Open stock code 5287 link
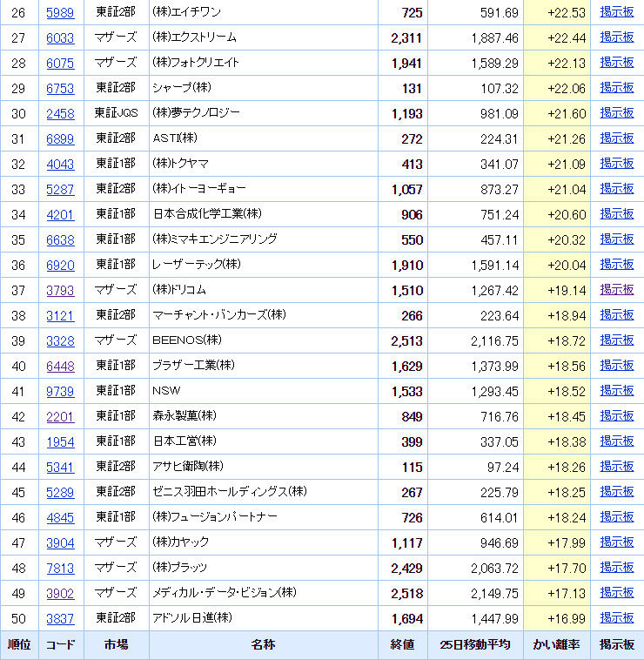 point(60,190)
